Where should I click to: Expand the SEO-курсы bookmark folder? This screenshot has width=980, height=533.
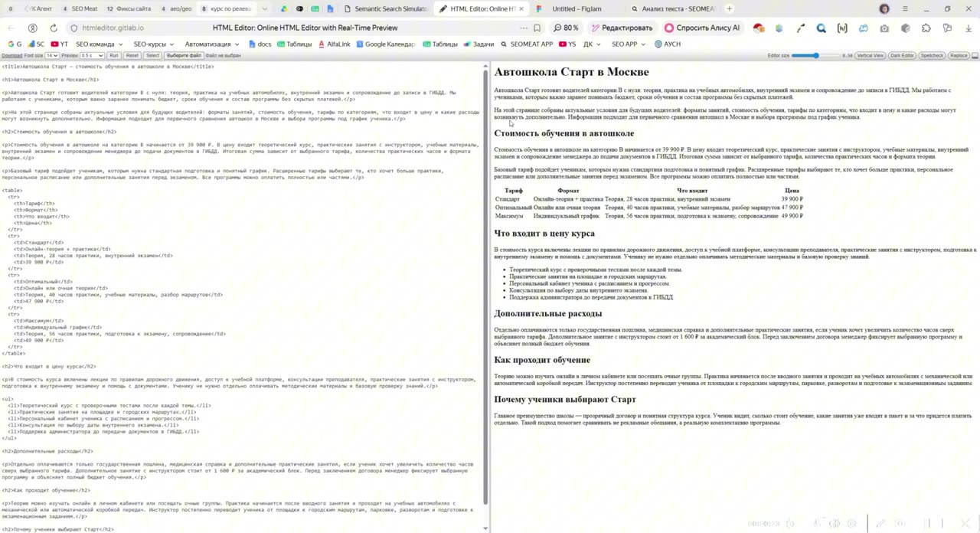(x=153, y=44)
